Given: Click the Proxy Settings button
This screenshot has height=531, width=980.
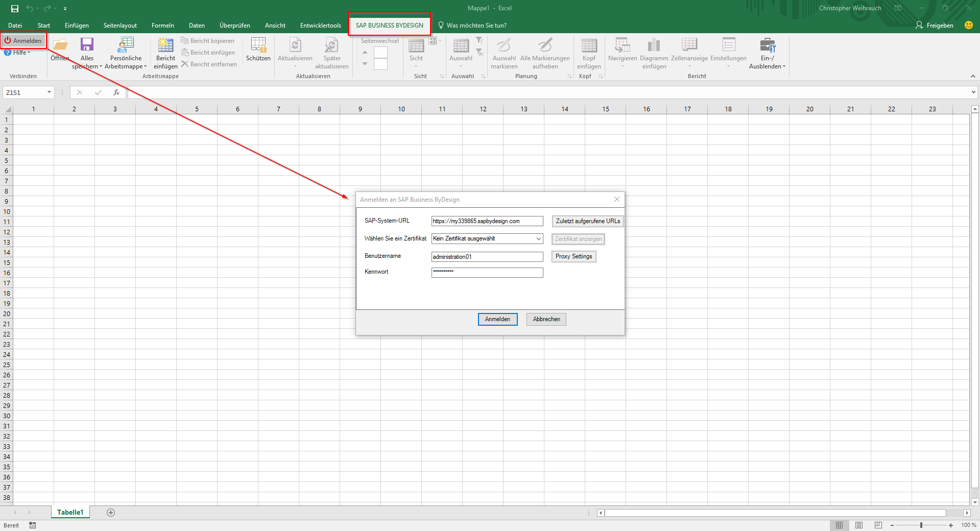Looking at the screenshot, I should [x=573, y=256].
